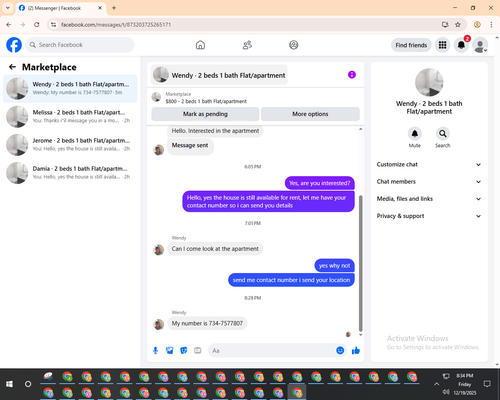Click the purple conversation info icon

click(352, 75)
